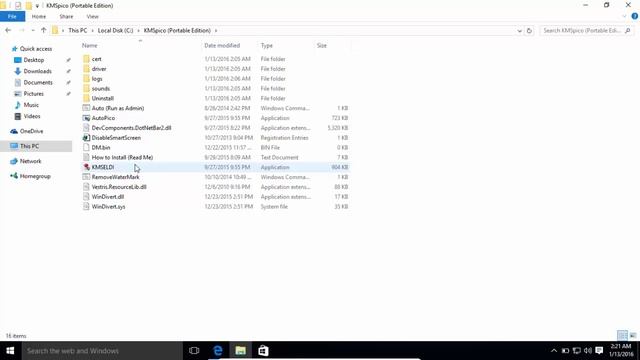Click the DisableSmartScreen registry file icon
Screen dimensions: 640x360
tap(86, 138)
